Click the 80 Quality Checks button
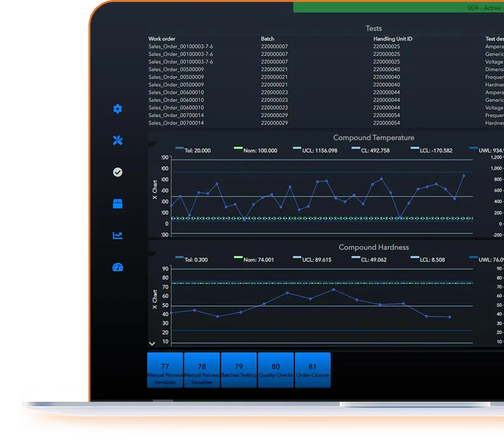 (x=275, y=369)
